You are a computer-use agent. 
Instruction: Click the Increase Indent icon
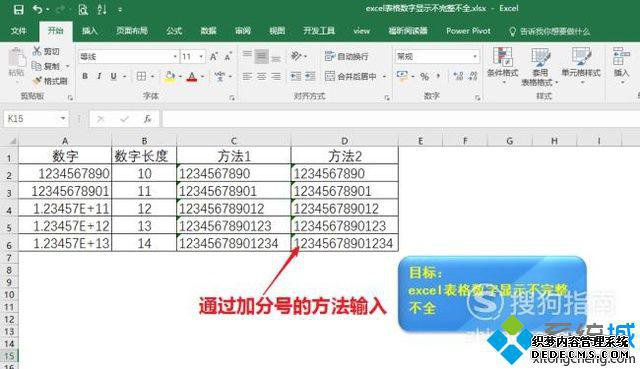[310, 76]
